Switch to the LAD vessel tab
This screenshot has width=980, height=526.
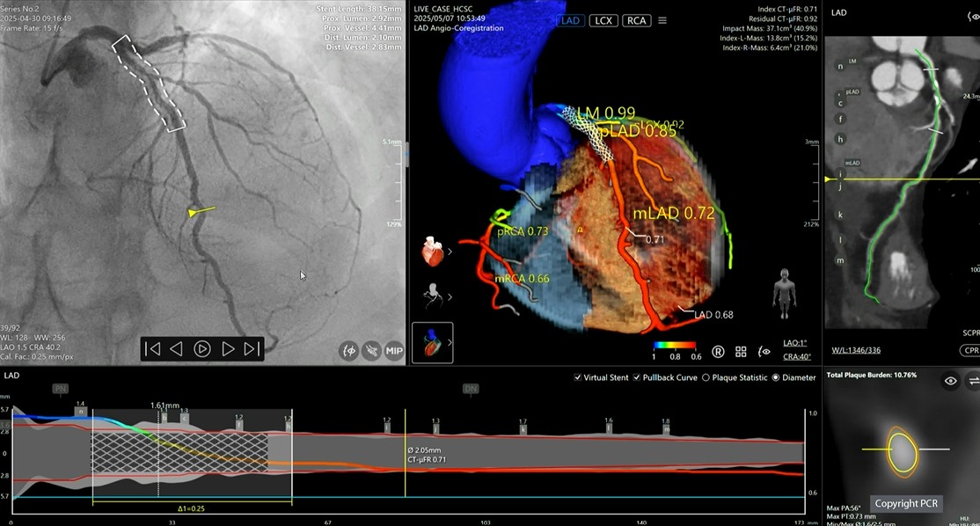click(x=571, y=20)
